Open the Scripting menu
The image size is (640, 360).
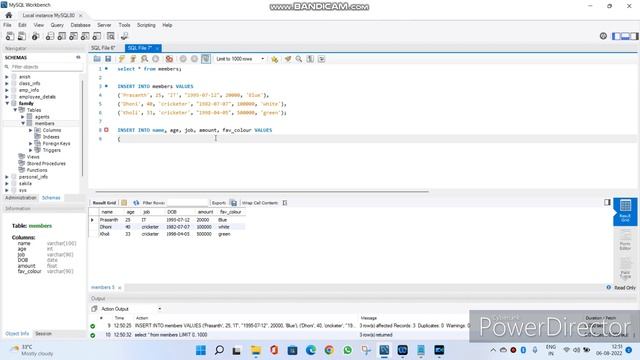[x=146, y=25]
